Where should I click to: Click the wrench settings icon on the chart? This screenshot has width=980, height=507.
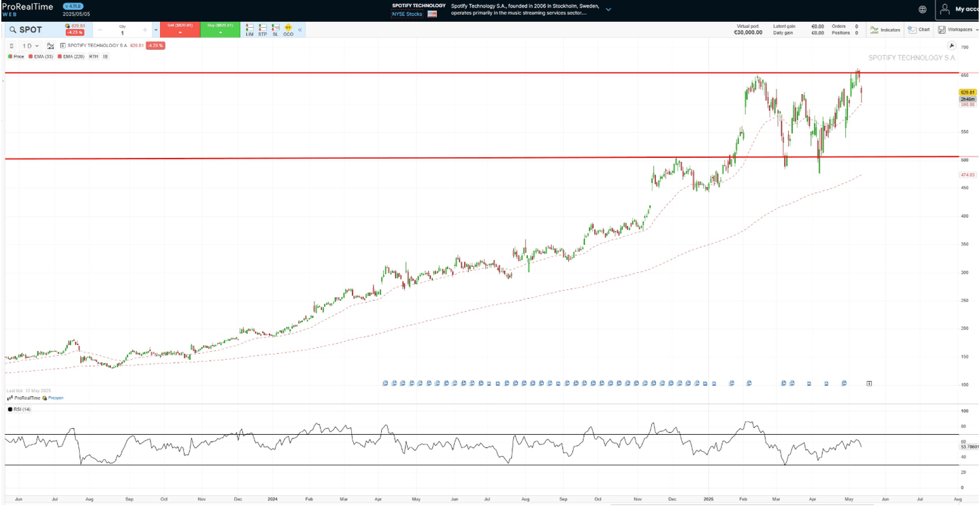(951, 45)
